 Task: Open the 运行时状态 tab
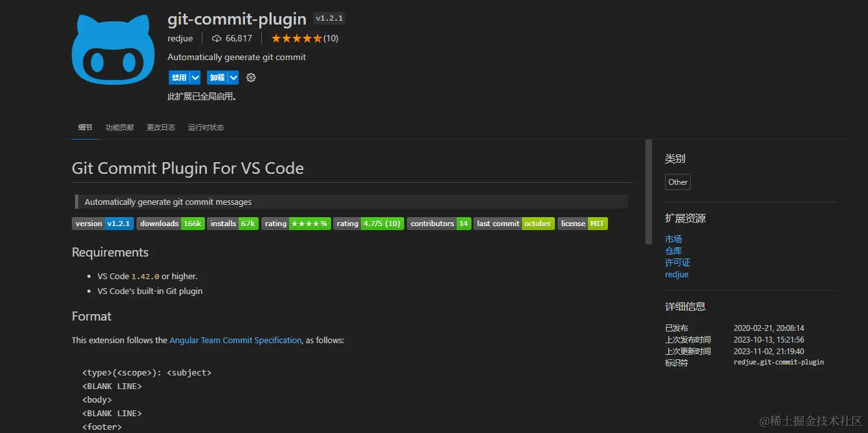point(205,127)
